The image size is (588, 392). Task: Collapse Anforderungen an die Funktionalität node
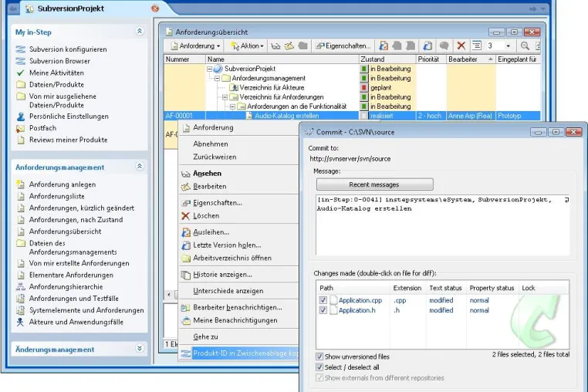point(232,106)
